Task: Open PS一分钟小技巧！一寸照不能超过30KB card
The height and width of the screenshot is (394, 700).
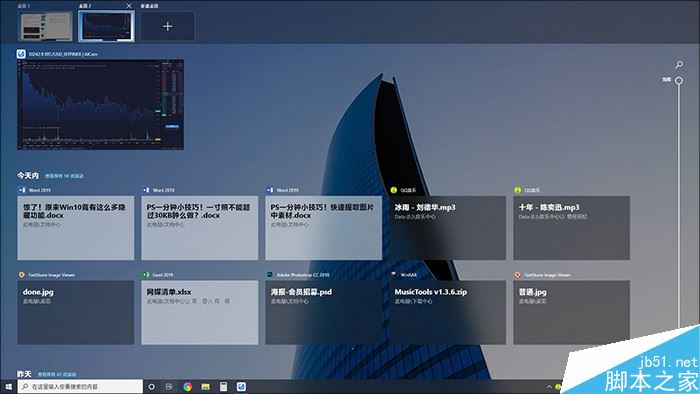Action: (x=200, y=228)
